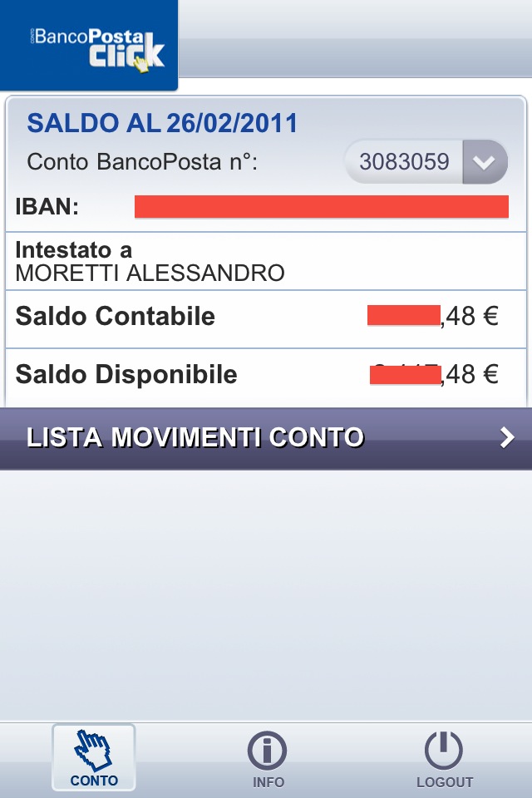532x798 pixels.
Task: Select account number 3083059 field
Action: [x=426, y=162]
